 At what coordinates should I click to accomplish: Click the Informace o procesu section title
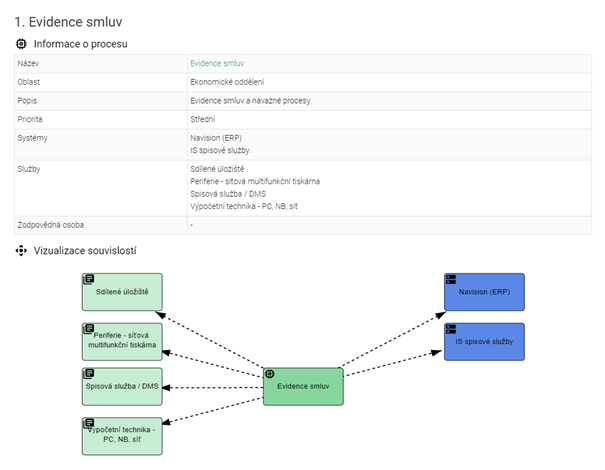click(81, 44)
